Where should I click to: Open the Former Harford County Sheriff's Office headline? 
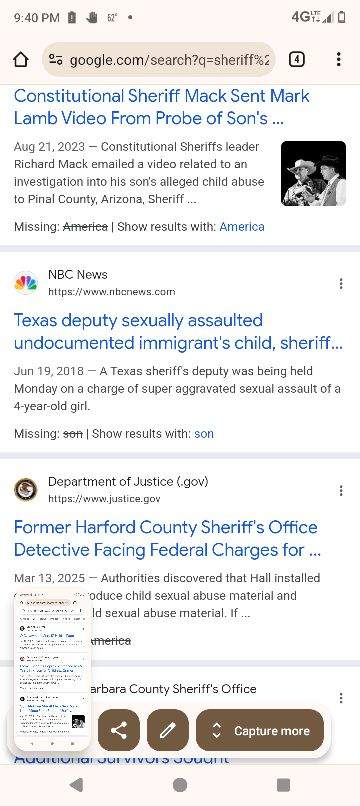click(x=167, y=538)
